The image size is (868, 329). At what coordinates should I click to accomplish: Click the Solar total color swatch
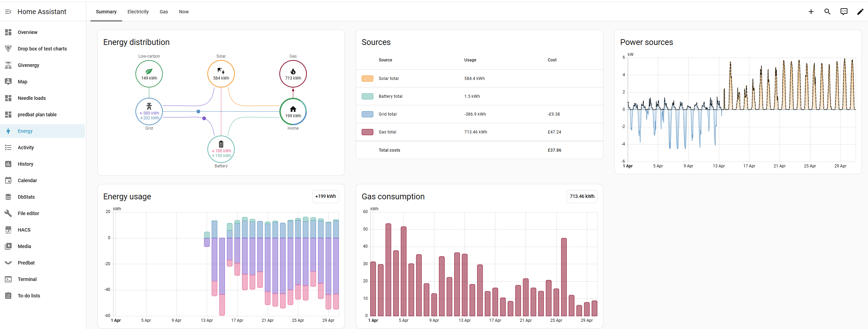pos(367,79)
